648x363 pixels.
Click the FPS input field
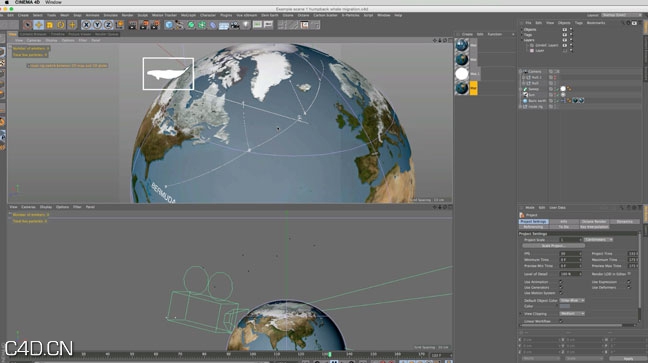pos(570,254)
